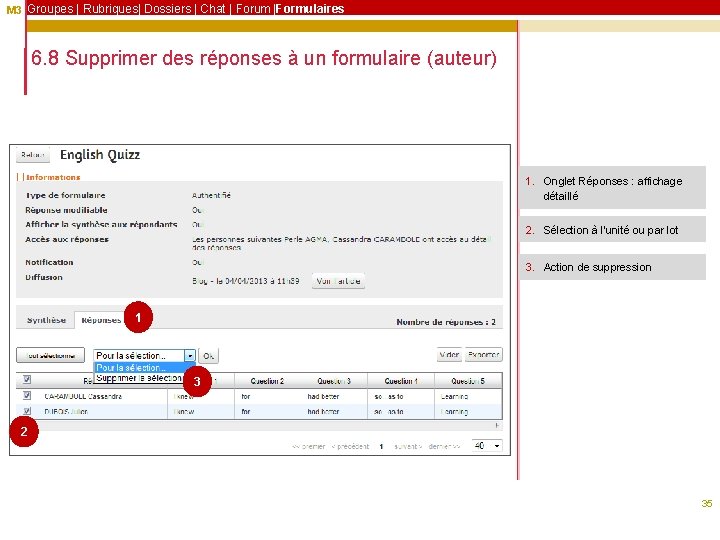Viewport: 720px width, 540px height.
Task: Click the Exporter button
Action: pyautogui.click(x=484, y=354)
